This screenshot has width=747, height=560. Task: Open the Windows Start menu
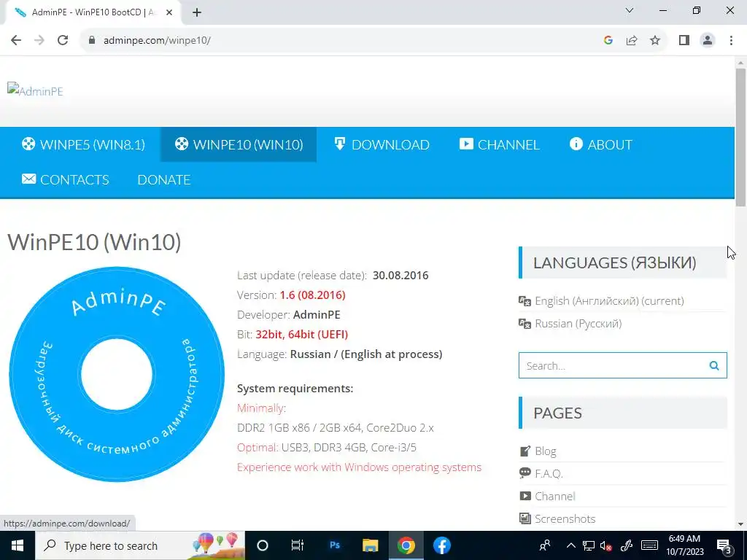click(x=18, y=545)
